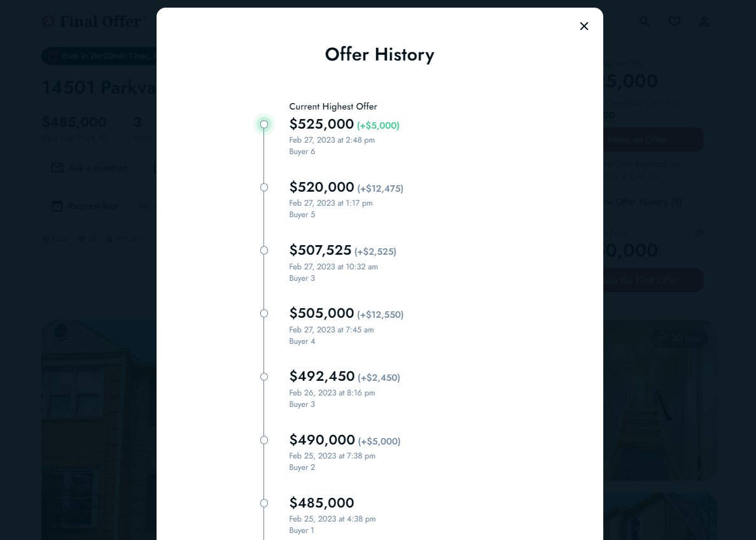
Task: Click the Final Offer purchase button
Action: click(x=652, y=280)
